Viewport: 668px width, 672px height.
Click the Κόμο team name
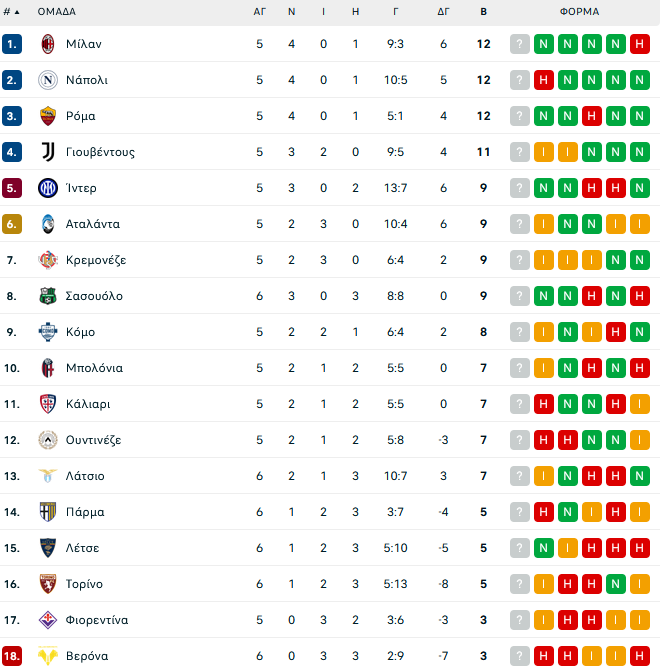tap(82, 332)
